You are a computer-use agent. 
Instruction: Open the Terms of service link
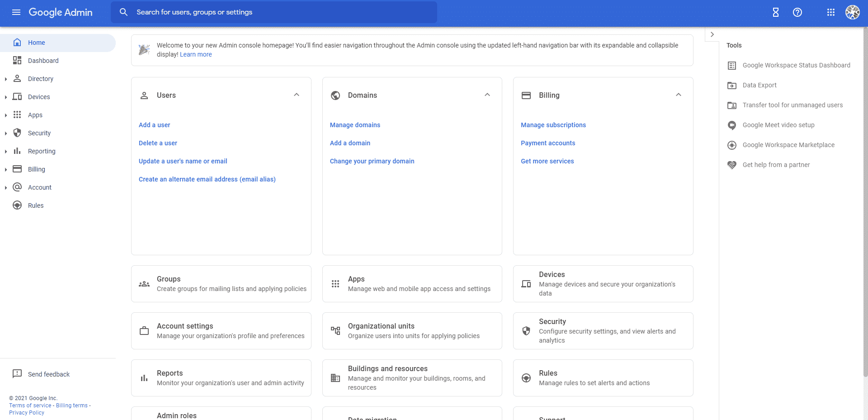[30, 406]
